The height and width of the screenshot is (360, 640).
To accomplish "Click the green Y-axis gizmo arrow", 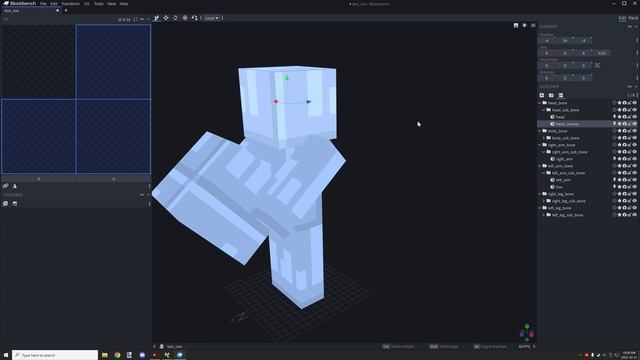I will coord(287,78).
